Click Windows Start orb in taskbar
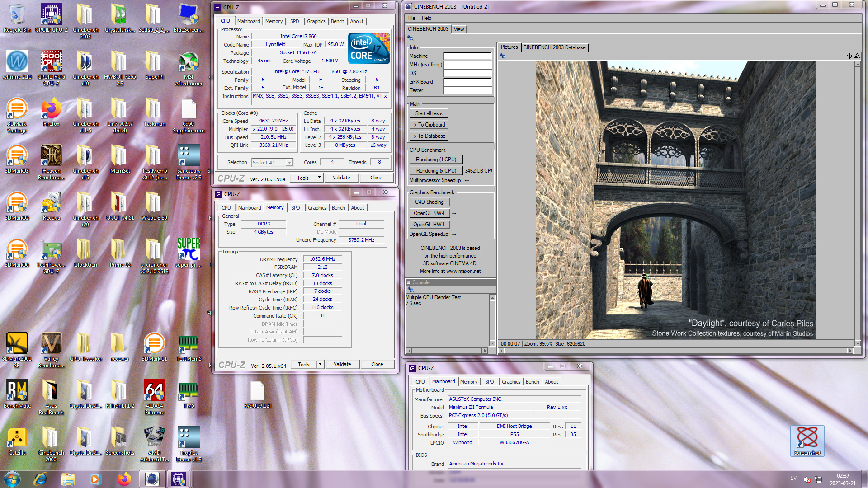868x488 pixels. [12, 479]
